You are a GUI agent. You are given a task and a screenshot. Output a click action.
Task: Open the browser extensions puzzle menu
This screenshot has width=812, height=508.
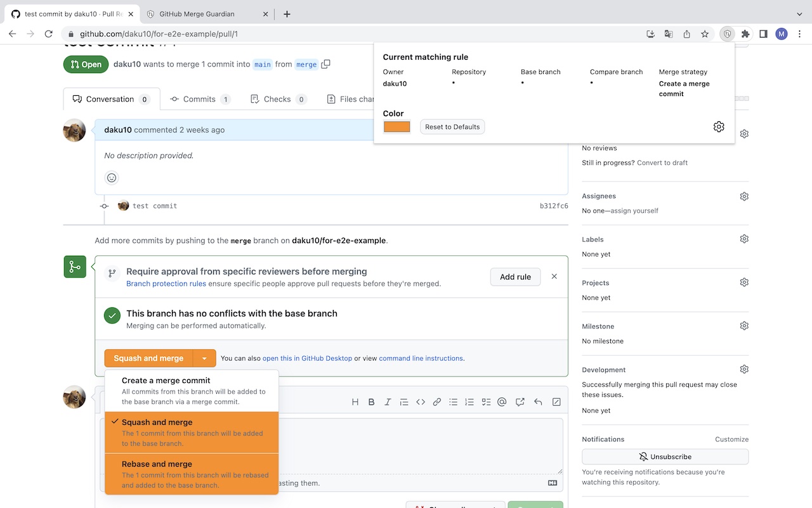point(745,34)
